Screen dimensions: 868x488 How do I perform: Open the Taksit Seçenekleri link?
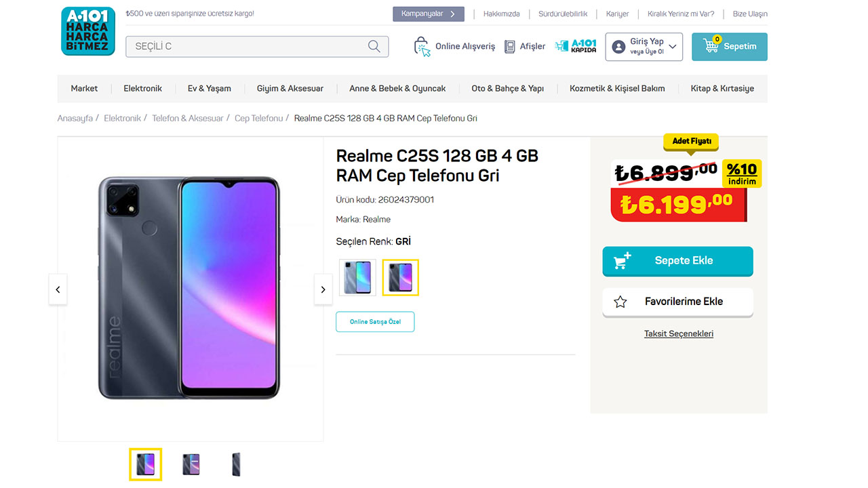tap(678, 333)
